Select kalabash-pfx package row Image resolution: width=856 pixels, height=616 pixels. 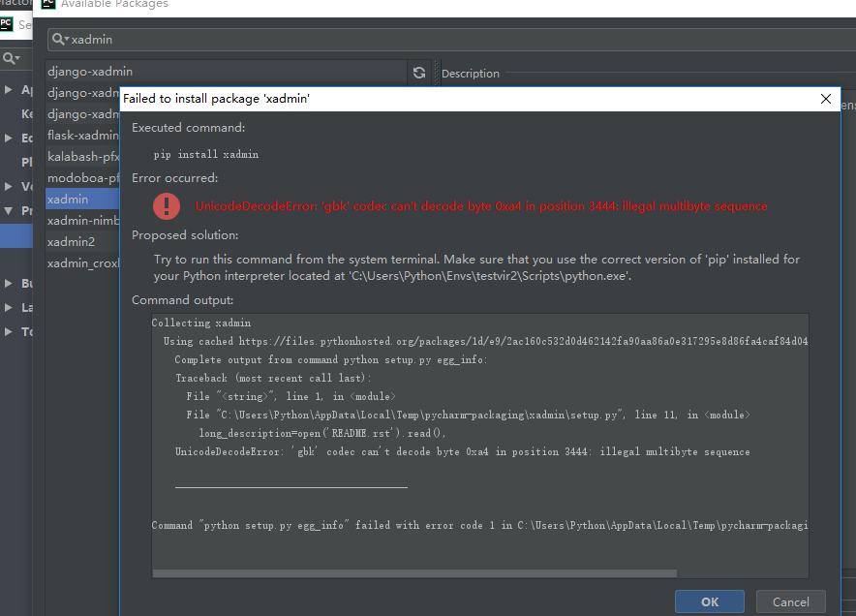82,156
